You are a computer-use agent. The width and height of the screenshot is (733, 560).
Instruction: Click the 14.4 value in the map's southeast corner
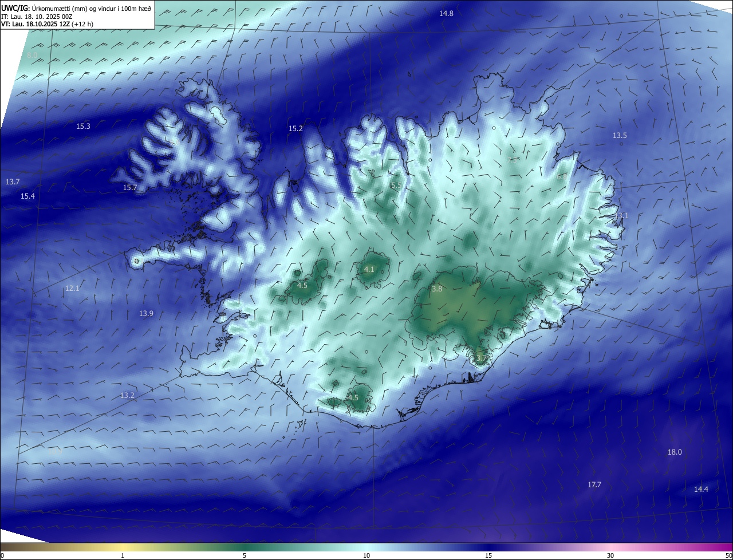click(701, 490)
